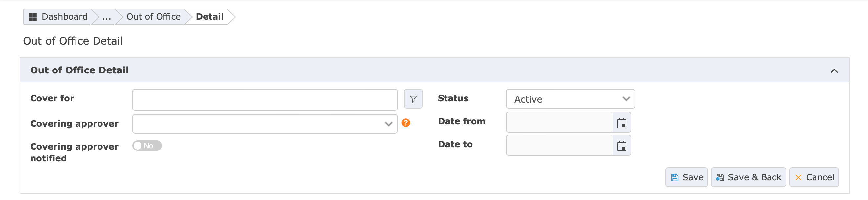Click the floppy disk icon on Save
Image resolution: width=868 pixels, height=200 pixels.
[x=675, y=178]
